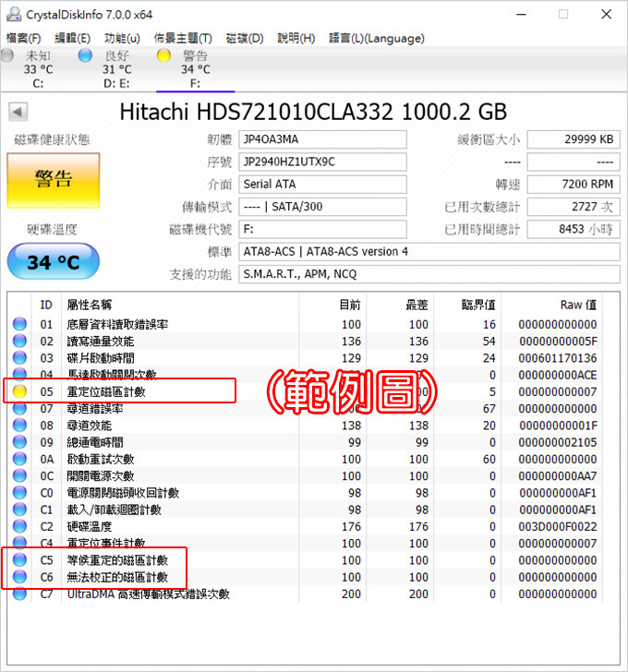Click the Hitachi HDS721010CLA332 1000.2 GB title
This screenshot has height=672, width=628.
313,112
